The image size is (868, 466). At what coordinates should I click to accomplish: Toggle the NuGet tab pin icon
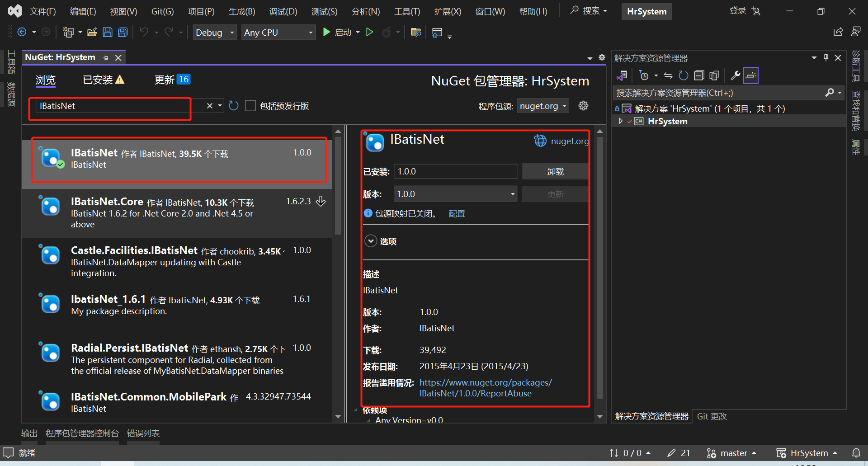coord(106,57)
